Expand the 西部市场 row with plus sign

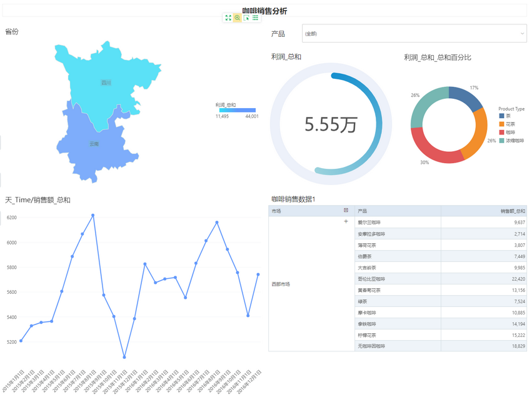[x=346, y=222]
